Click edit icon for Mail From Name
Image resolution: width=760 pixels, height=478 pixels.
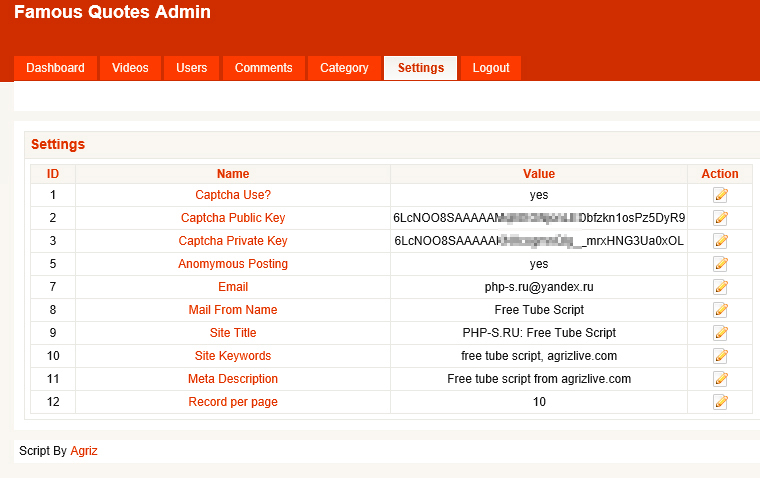720,310
